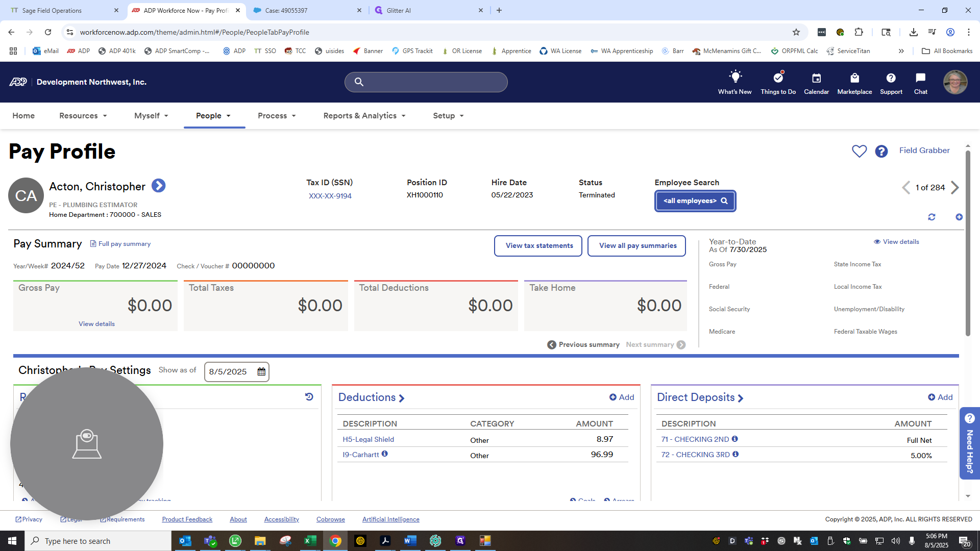Add a new deduction

(x=622, y=397)
